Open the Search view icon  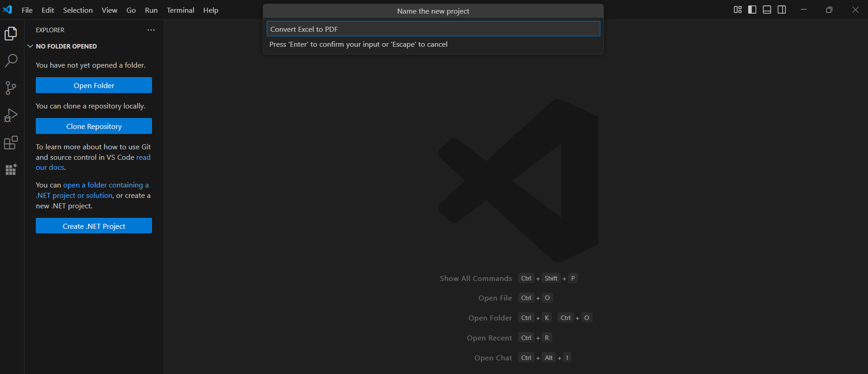(x=11, y=60)
